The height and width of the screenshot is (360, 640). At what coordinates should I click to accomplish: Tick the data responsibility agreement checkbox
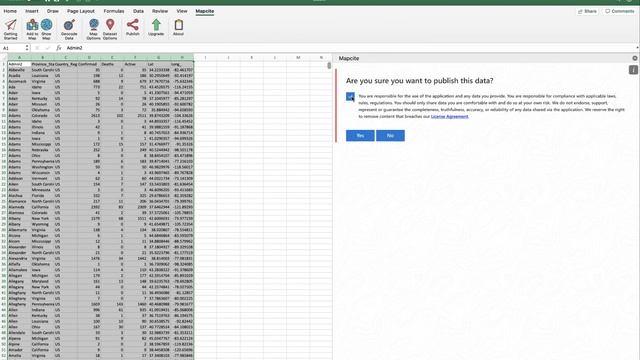tap(350, 97)
